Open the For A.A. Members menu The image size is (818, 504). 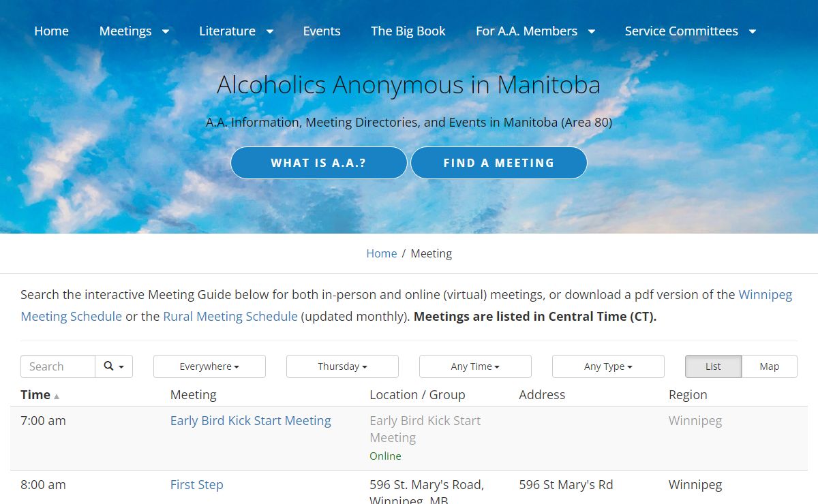(x=526, y=31)
